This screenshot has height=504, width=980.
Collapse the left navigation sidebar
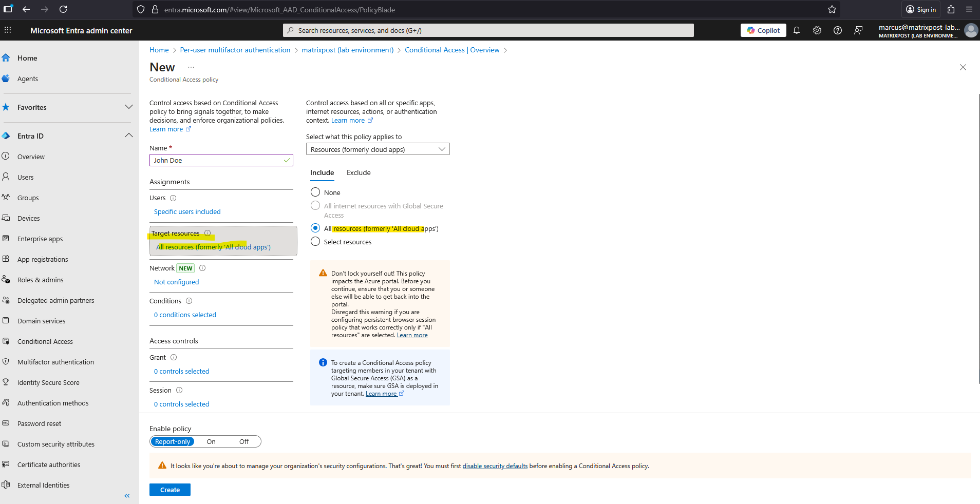tap(127, 496)
